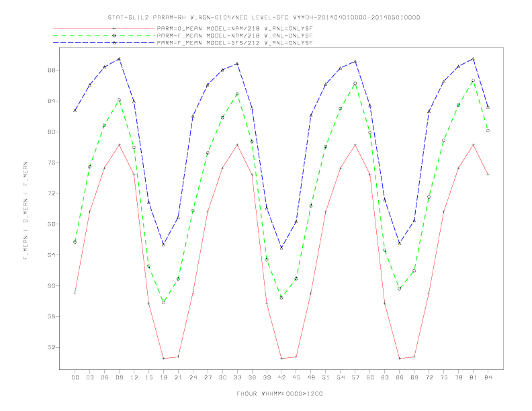This screenshot has height=411, width=532.
Task: Click the x-axis tick label 69
Action: point(414,377)
